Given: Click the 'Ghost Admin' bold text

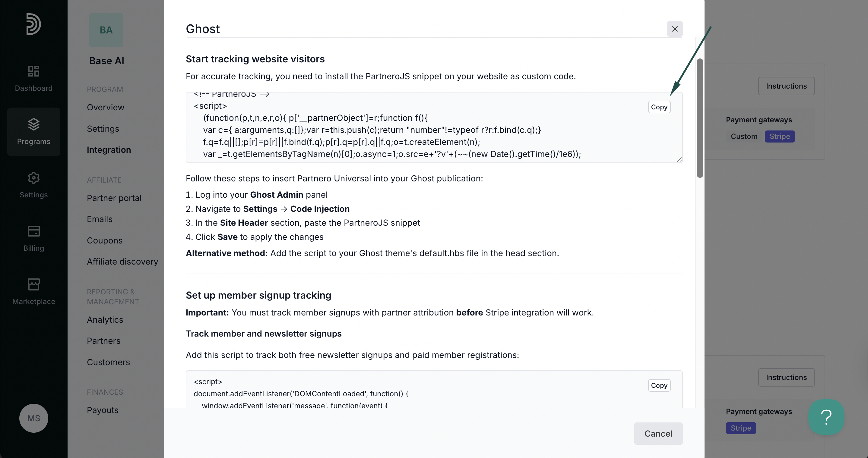Looking at the screenshot, I should coord(276,195).
